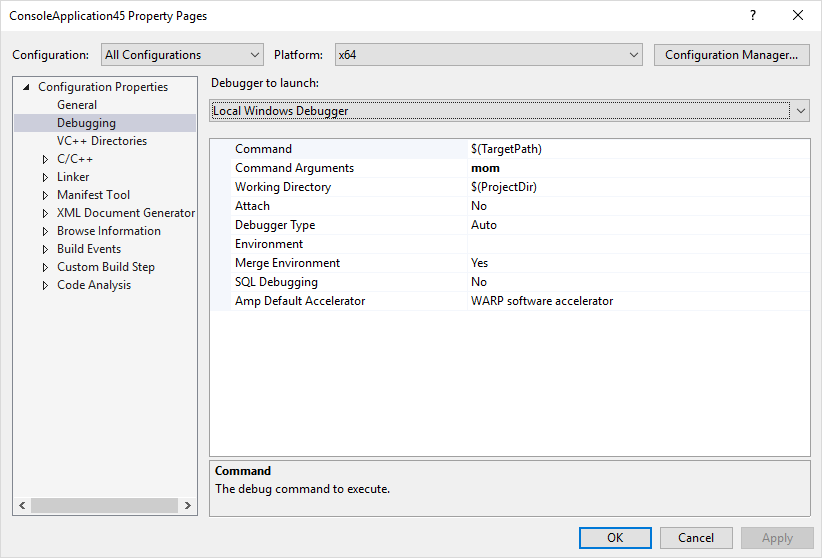The height and width of the screenshot is (558, 822).
Task: Click the help question mark icon
Action: (752, 16)
